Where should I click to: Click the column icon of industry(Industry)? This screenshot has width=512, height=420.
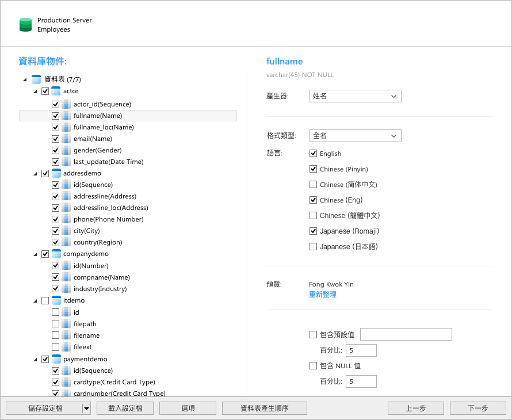tap(66, 289)
